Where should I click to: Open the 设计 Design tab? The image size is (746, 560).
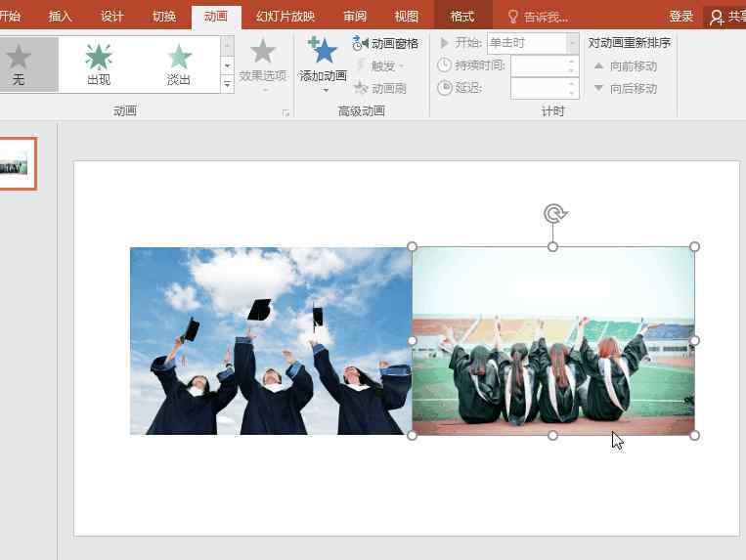112,17
